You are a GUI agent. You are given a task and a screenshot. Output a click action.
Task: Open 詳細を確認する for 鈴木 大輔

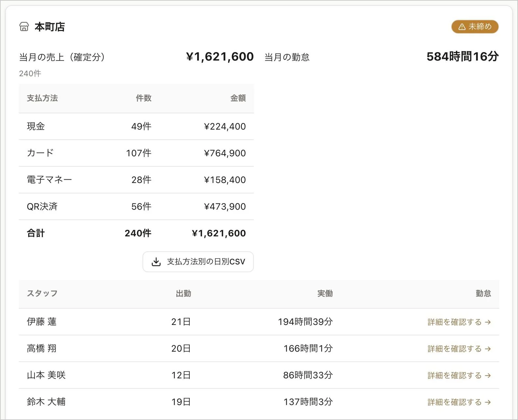click(x=459, y=402)
